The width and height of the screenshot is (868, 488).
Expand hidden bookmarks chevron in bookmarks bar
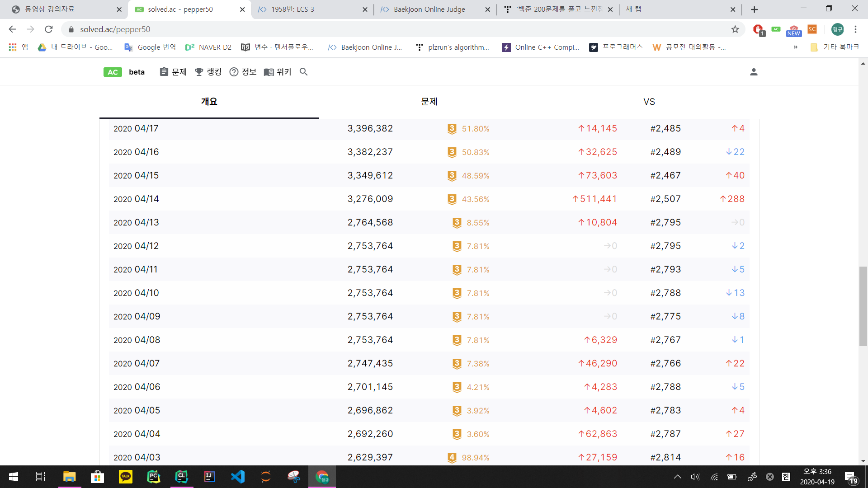796,47
